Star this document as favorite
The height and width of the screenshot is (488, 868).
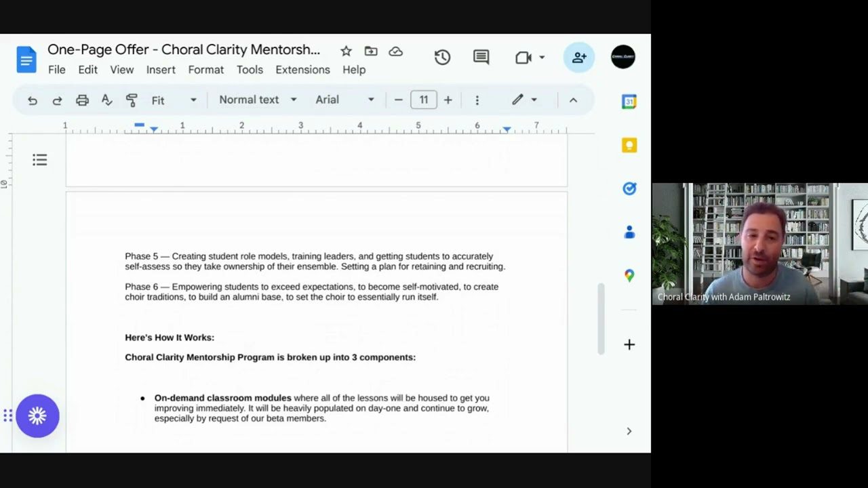(346, 51)
